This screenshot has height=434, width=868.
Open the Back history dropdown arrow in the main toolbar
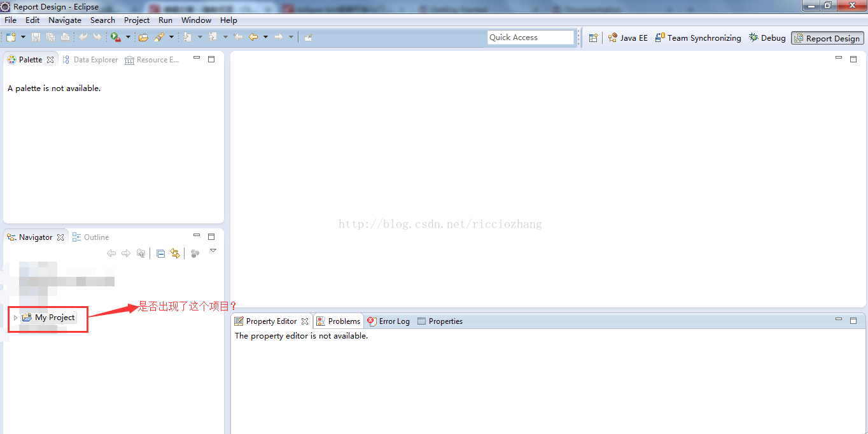click(265, 37)
